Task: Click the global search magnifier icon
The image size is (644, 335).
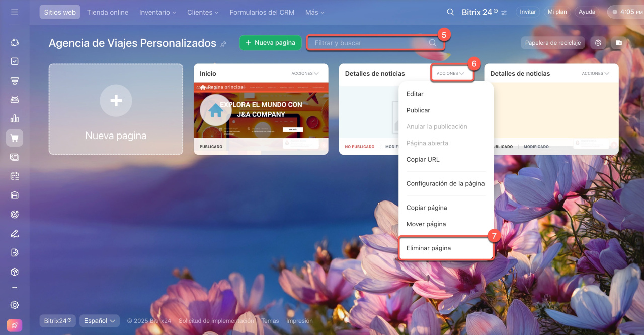Action: point(450,12)
